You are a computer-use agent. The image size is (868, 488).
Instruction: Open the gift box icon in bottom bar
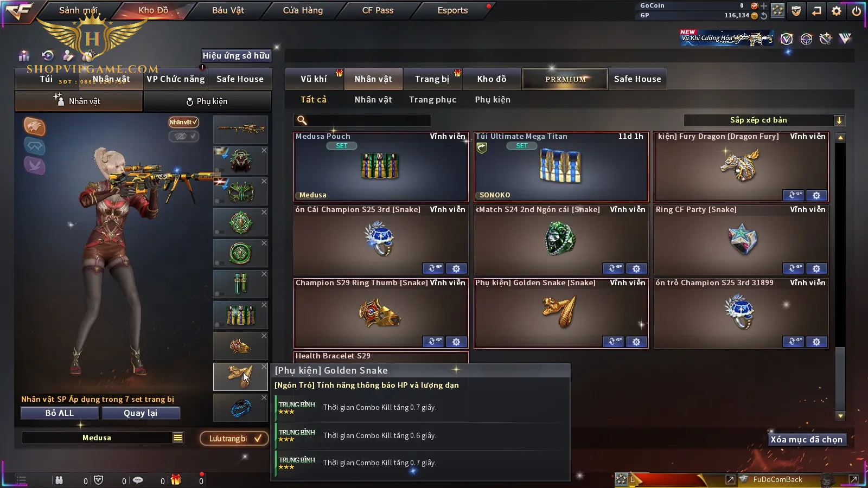point(176,480)
